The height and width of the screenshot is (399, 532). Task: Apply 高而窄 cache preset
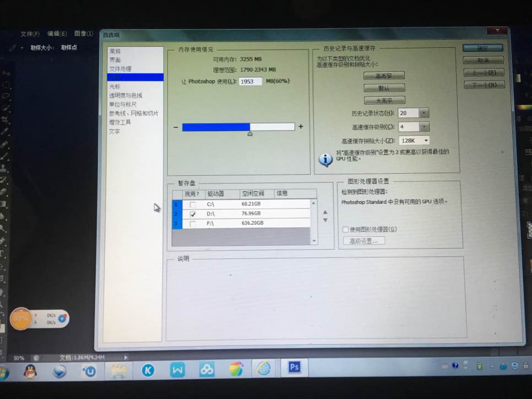pyautogui.click(x=384, y=76)
